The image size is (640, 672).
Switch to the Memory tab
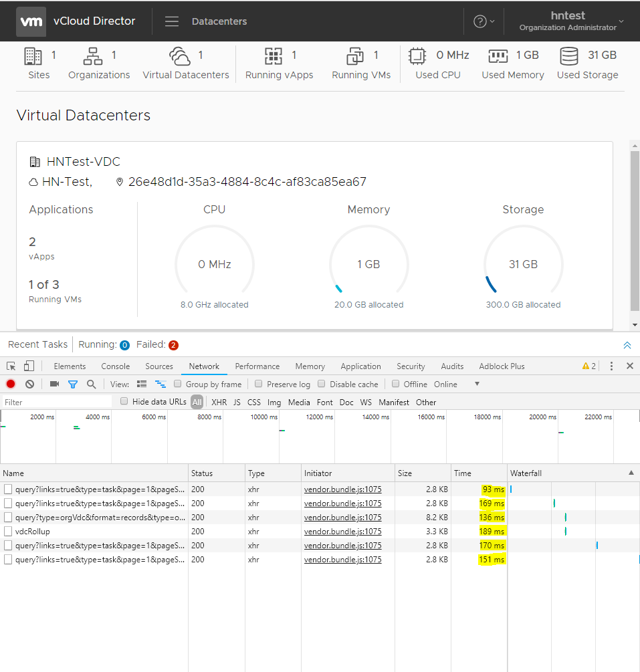point(310,366)
